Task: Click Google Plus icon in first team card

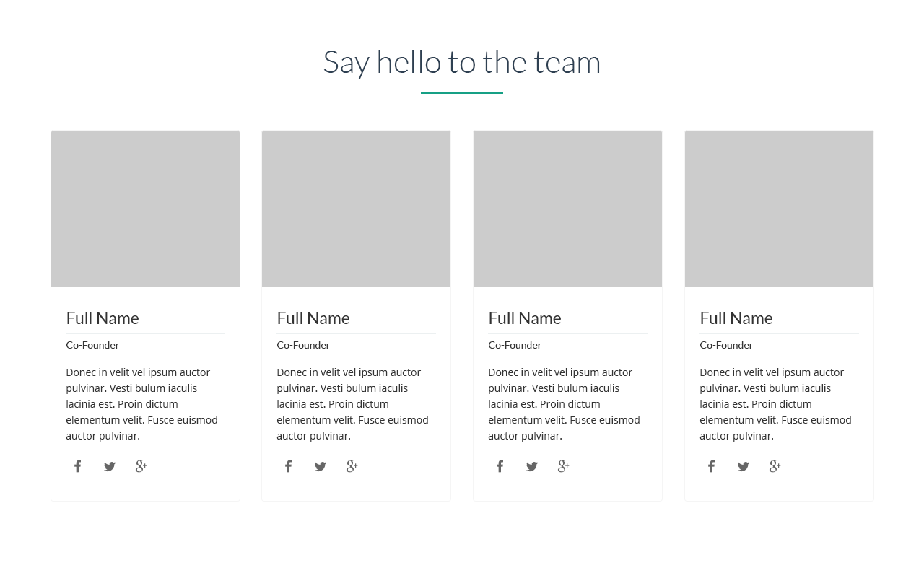Action: tap(141, 466)
